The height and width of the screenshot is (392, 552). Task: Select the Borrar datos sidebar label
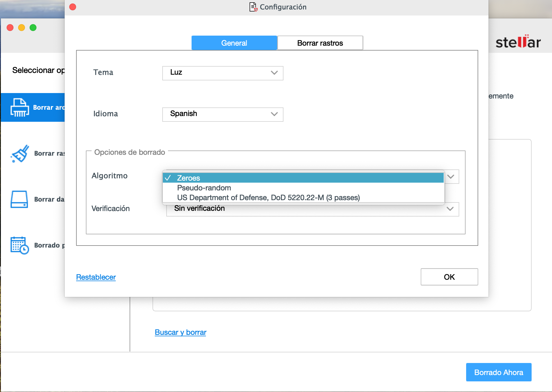49,199
